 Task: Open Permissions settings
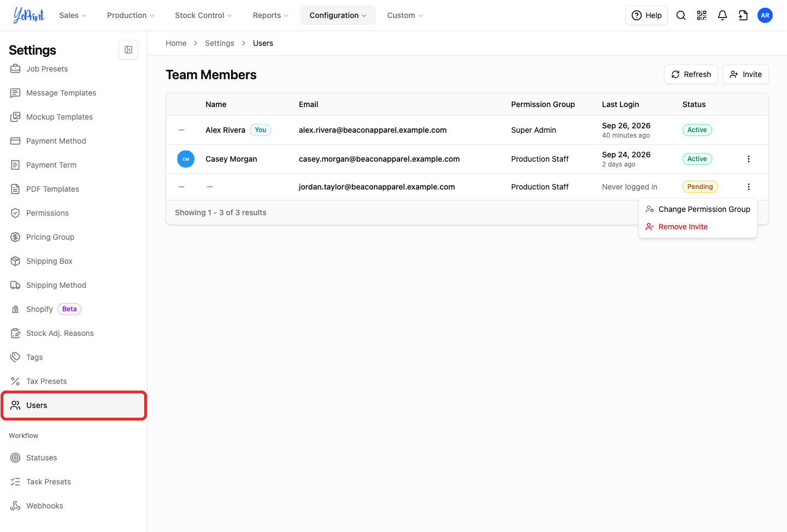click(74, 213)
